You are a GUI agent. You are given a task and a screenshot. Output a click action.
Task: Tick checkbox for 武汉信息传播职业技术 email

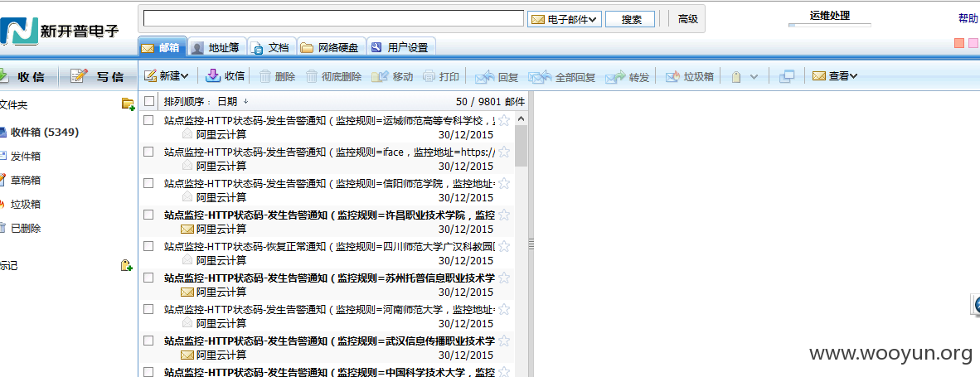pyautogui.click(x=148, y=341)
